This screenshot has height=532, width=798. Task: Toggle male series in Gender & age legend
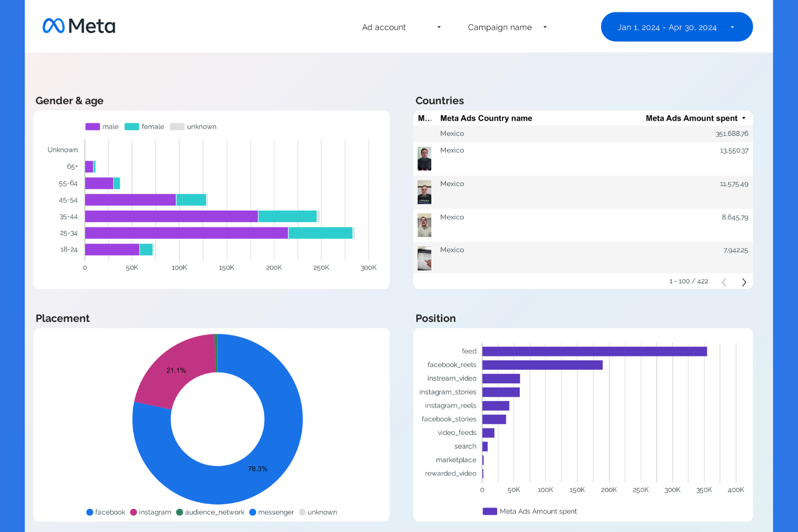(x=102, y=127)
